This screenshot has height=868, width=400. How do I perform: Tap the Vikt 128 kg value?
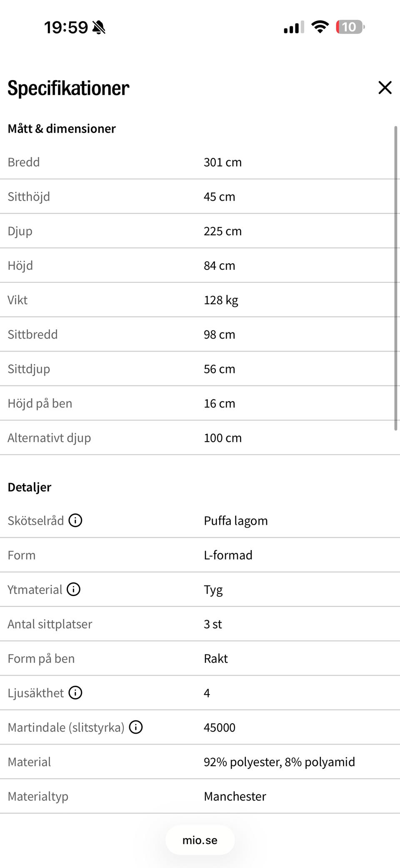[x=221, y=300]
